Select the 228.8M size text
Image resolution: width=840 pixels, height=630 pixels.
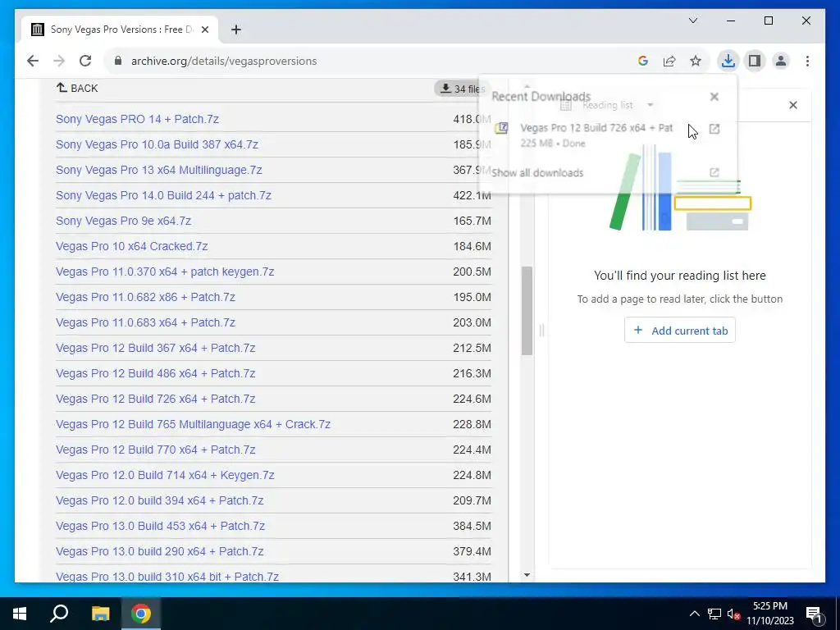pyautogui.click(x=472, y=424)
